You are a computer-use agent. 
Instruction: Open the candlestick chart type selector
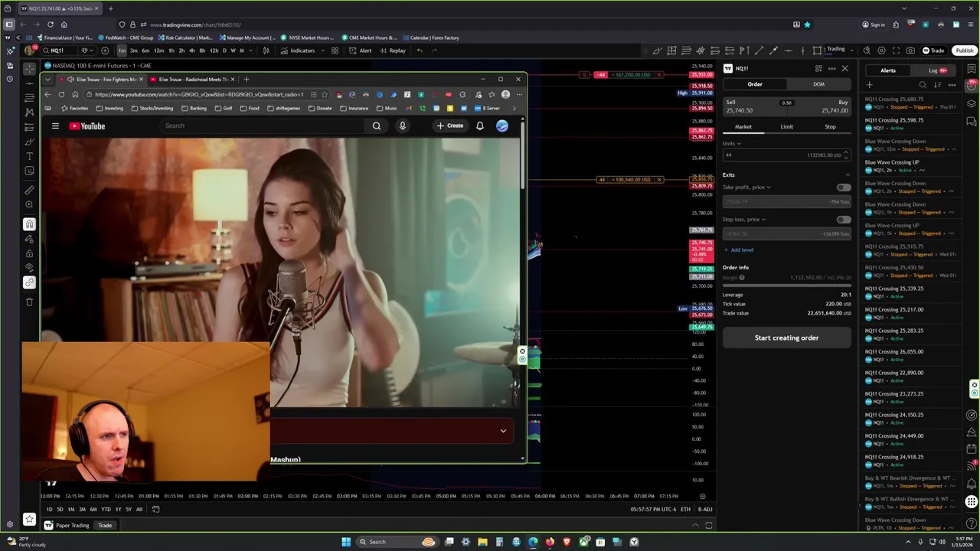pyautogui.click(x=266, y=51)
